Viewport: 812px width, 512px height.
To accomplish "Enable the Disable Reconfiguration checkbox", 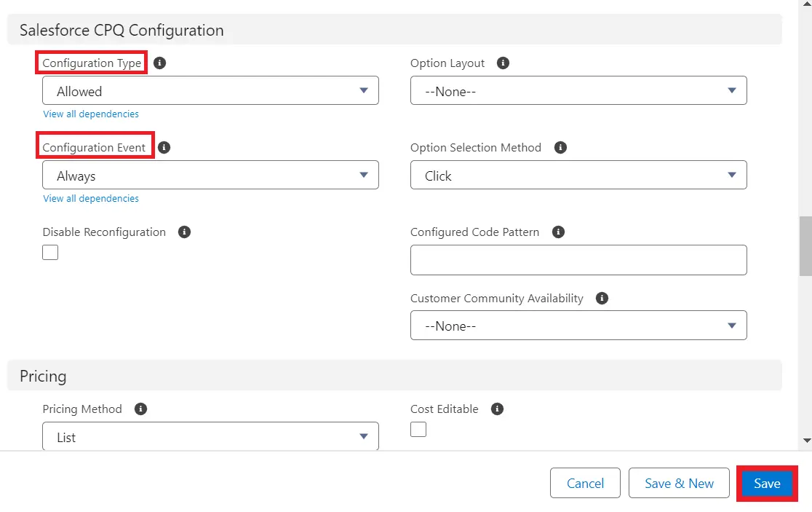I will point(50,253).
